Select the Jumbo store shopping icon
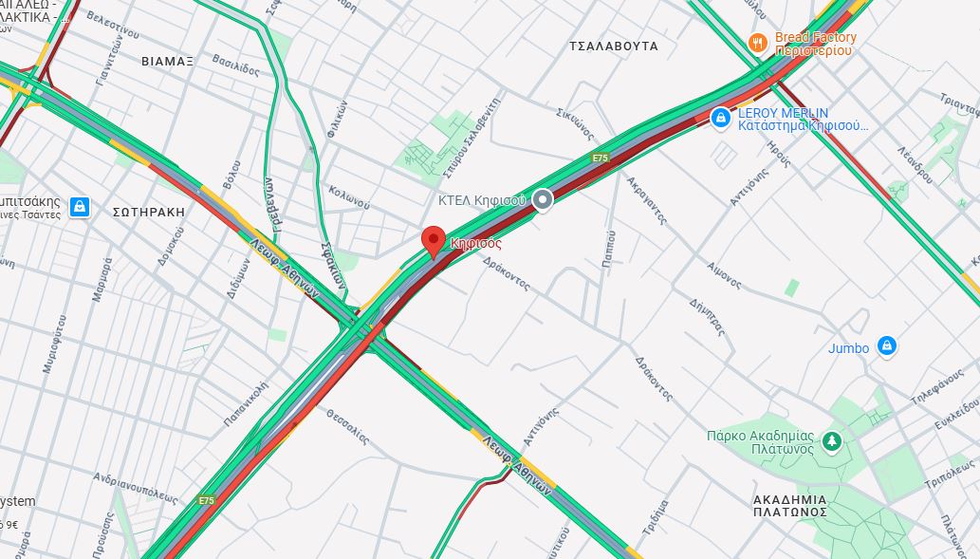980x559 pixels. click(x=886, y=345)
